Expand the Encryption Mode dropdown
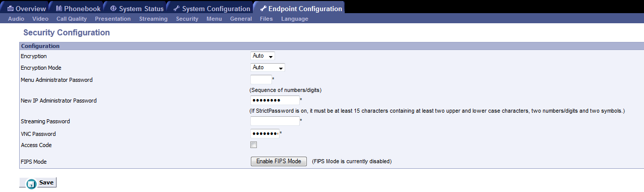 pos(267,67)
